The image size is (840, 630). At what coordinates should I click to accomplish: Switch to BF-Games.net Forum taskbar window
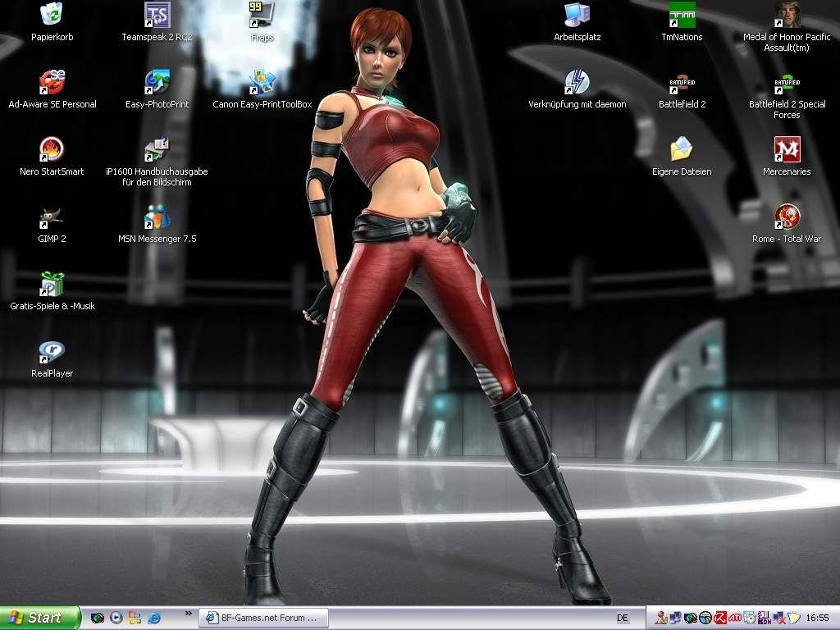(x=263, y=618)
